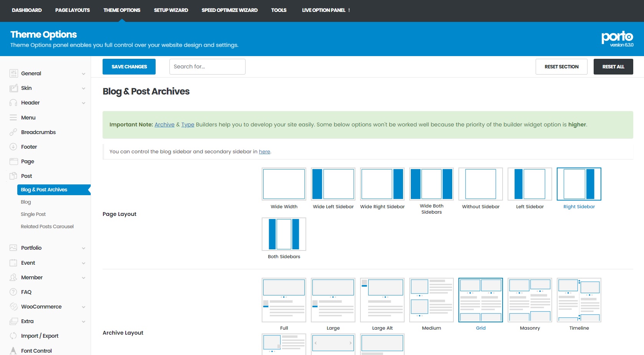Click the Skin paint icon in sidebar
Screen dimensions: 644x355
point(13,88)
